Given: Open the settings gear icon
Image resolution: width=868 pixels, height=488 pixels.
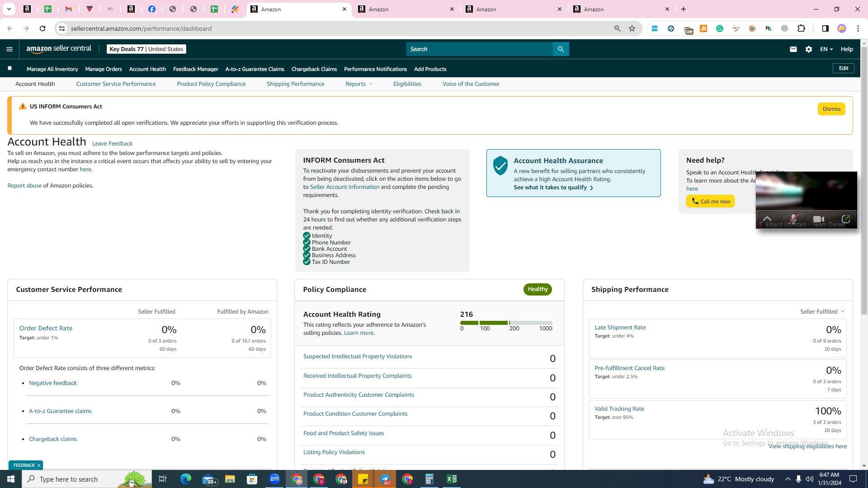Looking at the screenshot, I should tap(809, 49).
